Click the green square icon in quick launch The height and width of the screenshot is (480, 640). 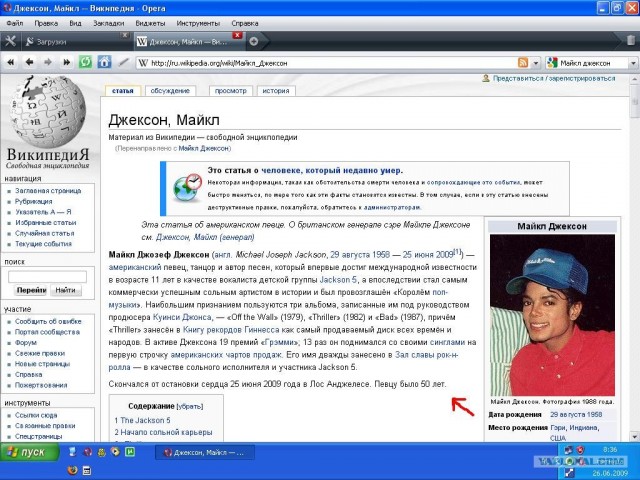130,452
